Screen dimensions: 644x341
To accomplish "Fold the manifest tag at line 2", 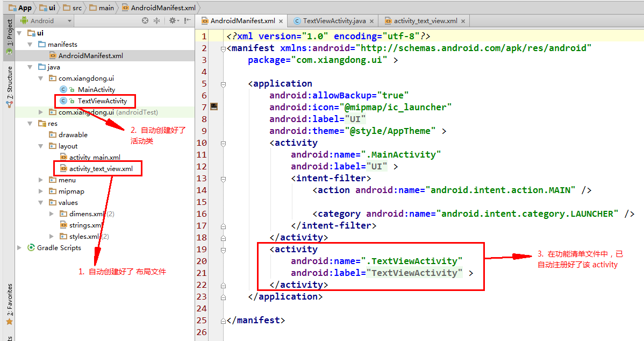I will point(223,49).
